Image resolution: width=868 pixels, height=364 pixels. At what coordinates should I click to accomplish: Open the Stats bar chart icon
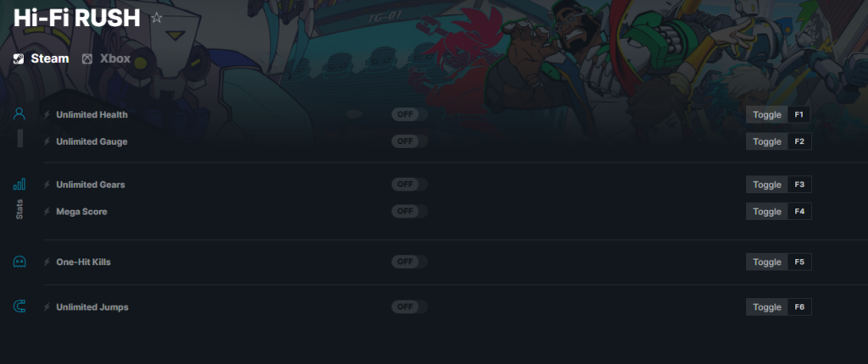[19, 185]
